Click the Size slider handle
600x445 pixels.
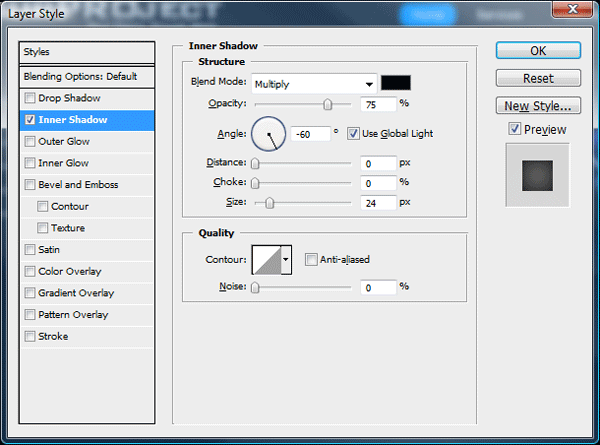[x=269, y=203]
